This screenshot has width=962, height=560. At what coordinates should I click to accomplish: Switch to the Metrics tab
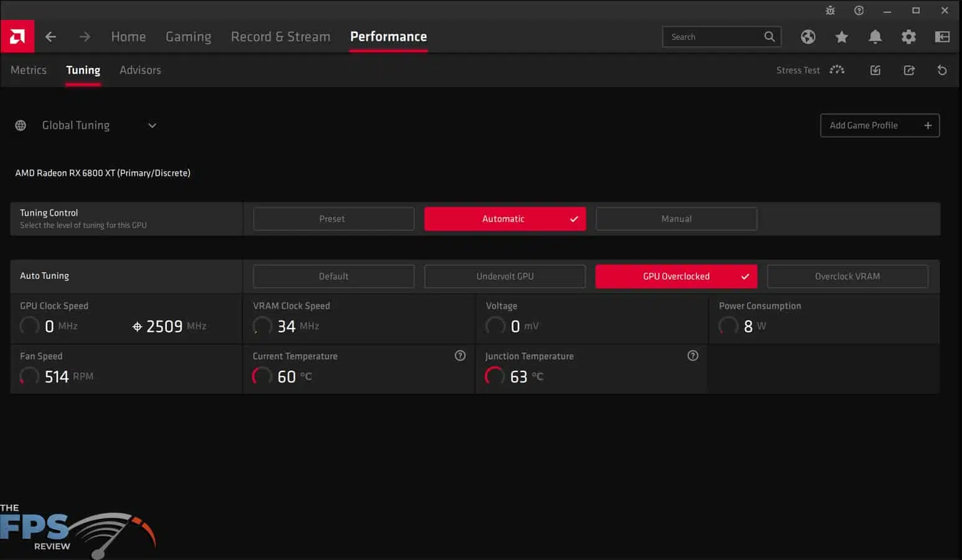(x=29, y=70)
